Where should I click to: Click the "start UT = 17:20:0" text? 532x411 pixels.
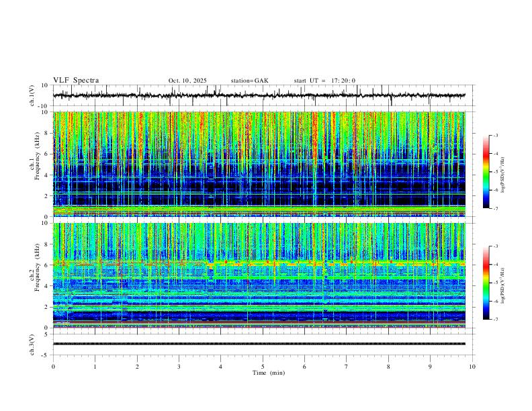[x=324, y=81]
